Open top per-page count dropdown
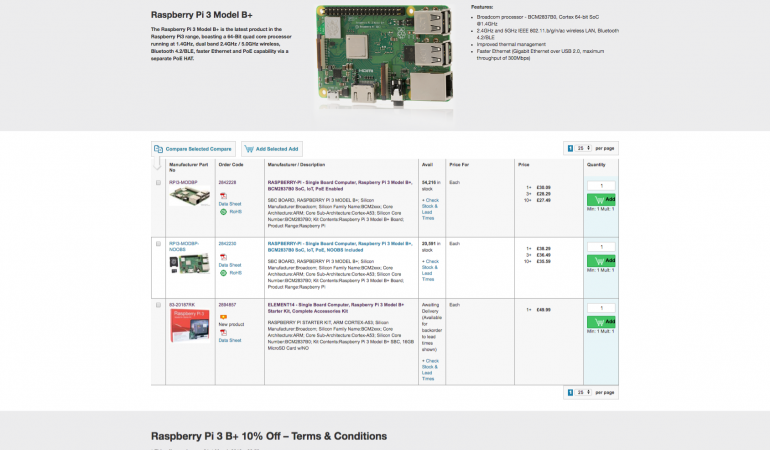Viewport: 770px width, 450px height. [x=583, y=148]
